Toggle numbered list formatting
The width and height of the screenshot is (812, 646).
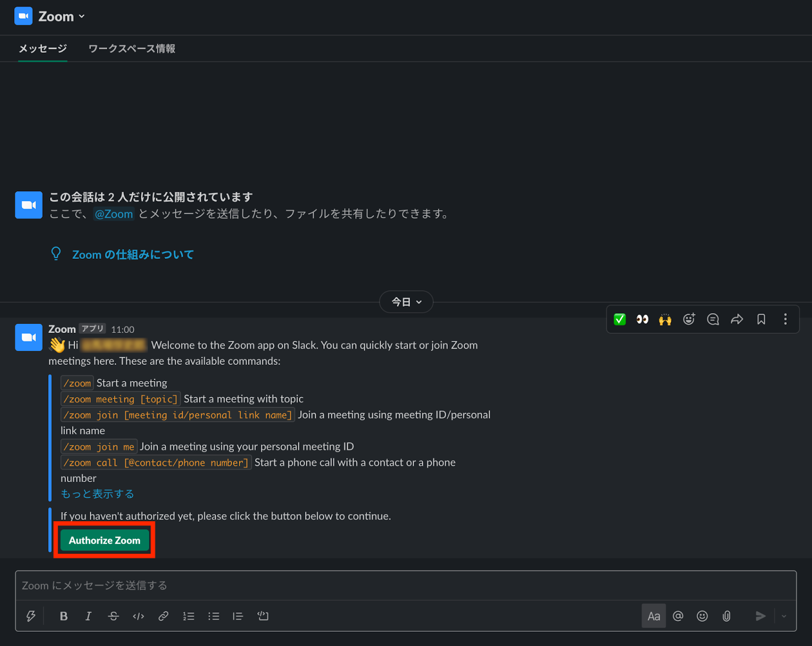click(x=188, y=616)
